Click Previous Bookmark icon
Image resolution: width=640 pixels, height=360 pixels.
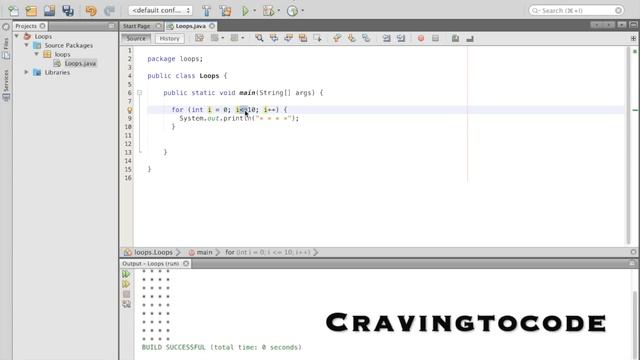click(x=337, y=38)
